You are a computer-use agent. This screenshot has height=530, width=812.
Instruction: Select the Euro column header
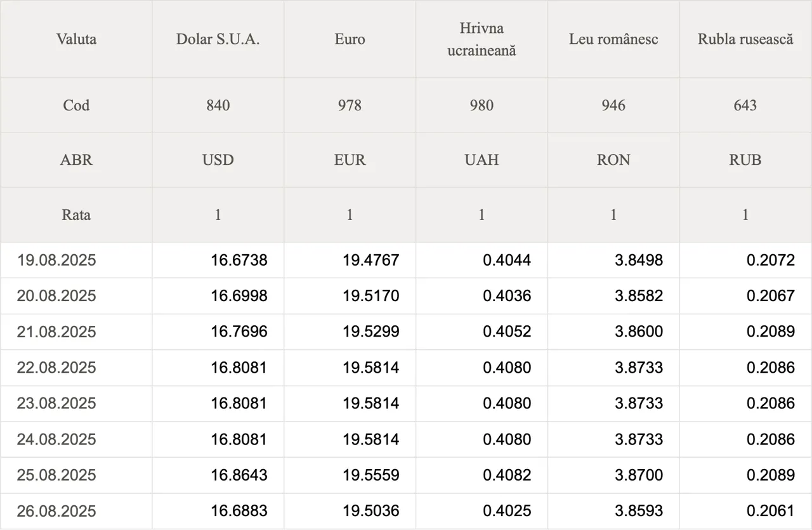[x=350, y=39]
